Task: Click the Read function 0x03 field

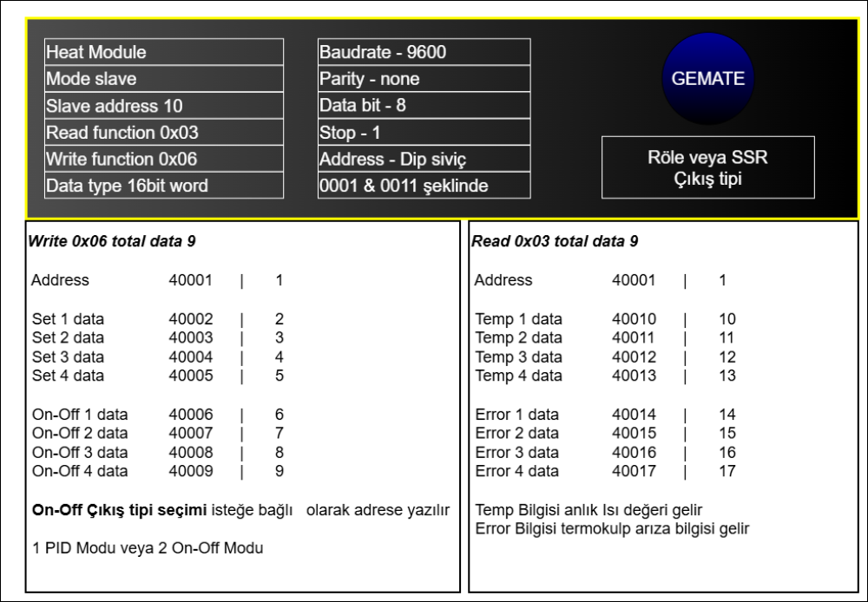Action: (164, 134)
